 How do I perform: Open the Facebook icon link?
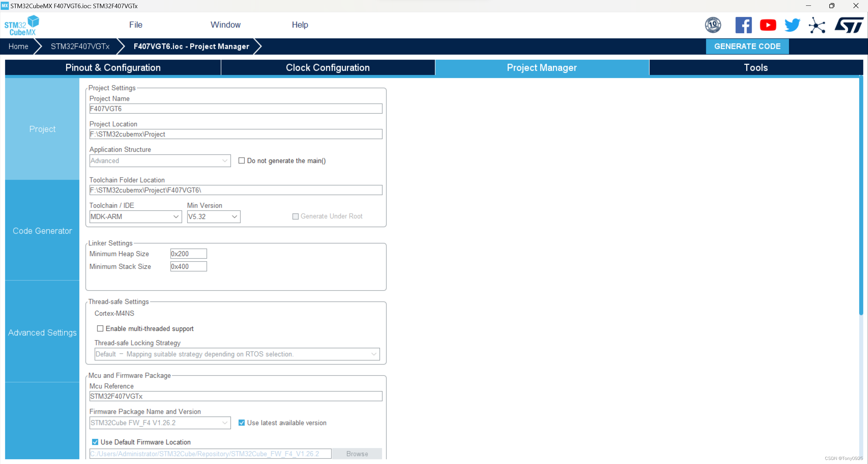coord(744,25)
